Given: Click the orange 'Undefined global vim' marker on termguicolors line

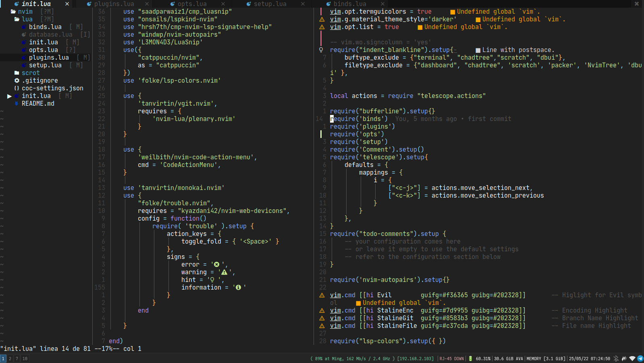Looking at the screenshot, I should tap(453, 12).
